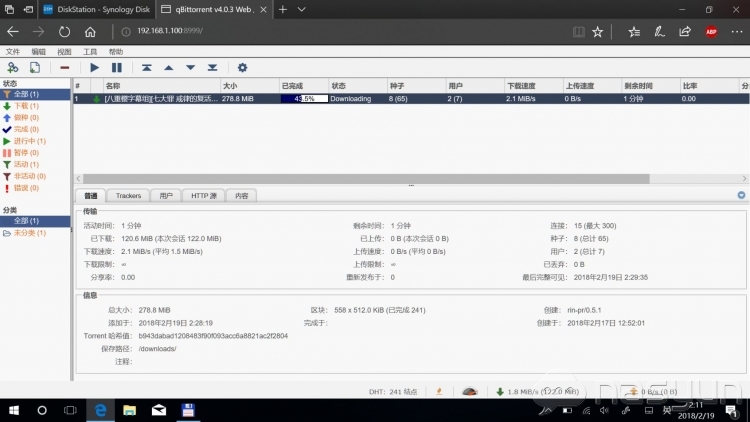Click the 43.5% progress bar
Image resolution: width=750 pixels, height=422 pixels.
(304, 99)
